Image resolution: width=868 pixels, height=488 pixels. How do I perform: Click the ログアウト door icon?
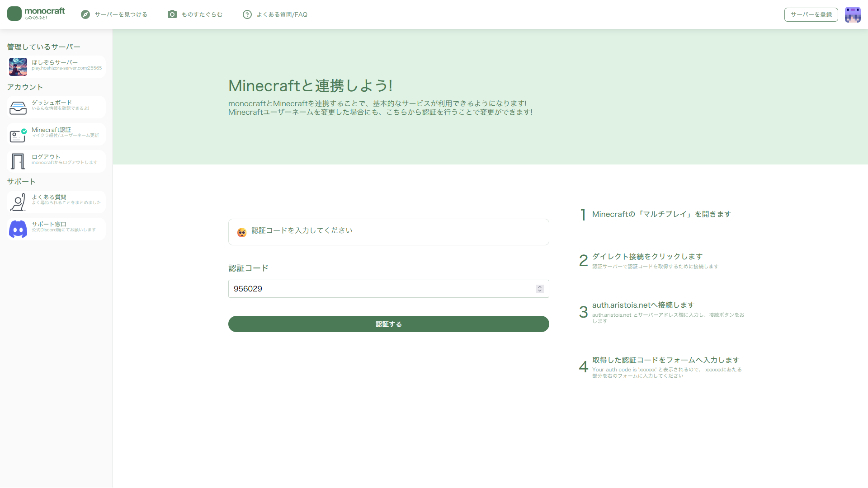click(18, 161)
